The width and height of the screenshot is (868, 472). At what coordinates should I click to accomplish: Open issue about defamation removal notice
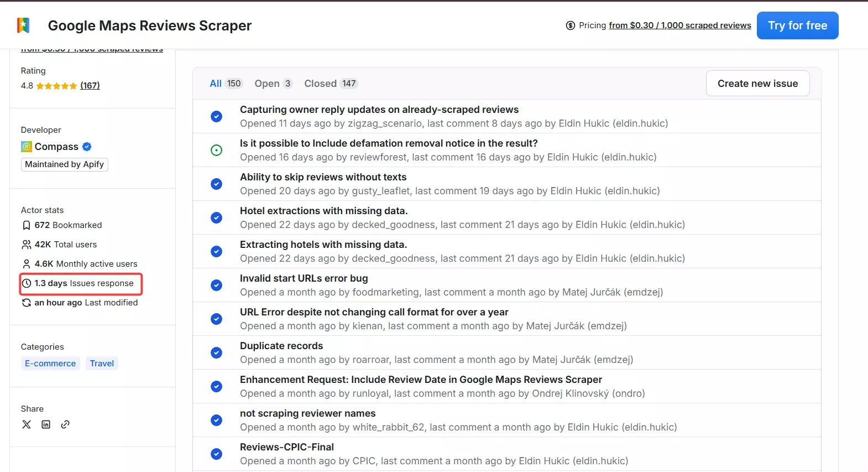click(389, 143)
